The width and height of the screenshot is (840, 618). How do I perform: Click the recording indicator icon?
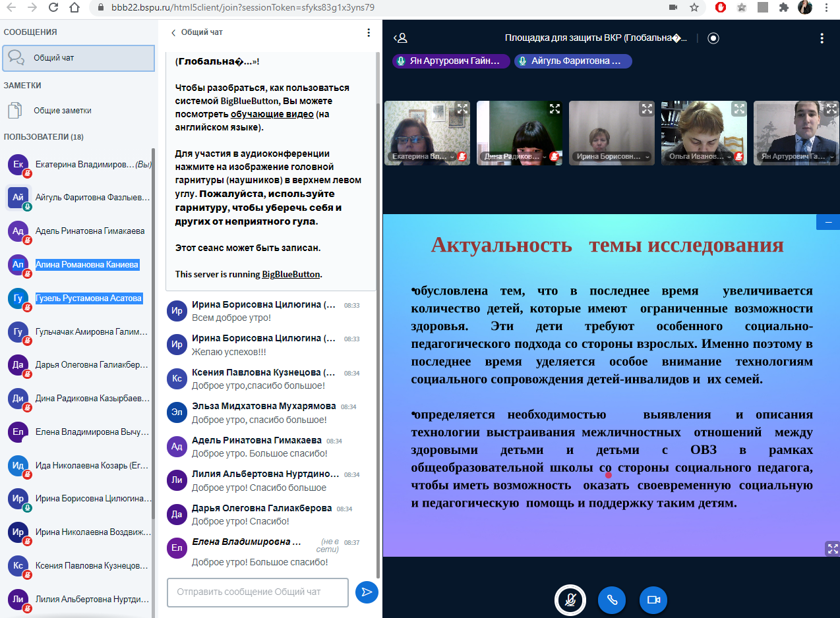[x=713, y=38]
